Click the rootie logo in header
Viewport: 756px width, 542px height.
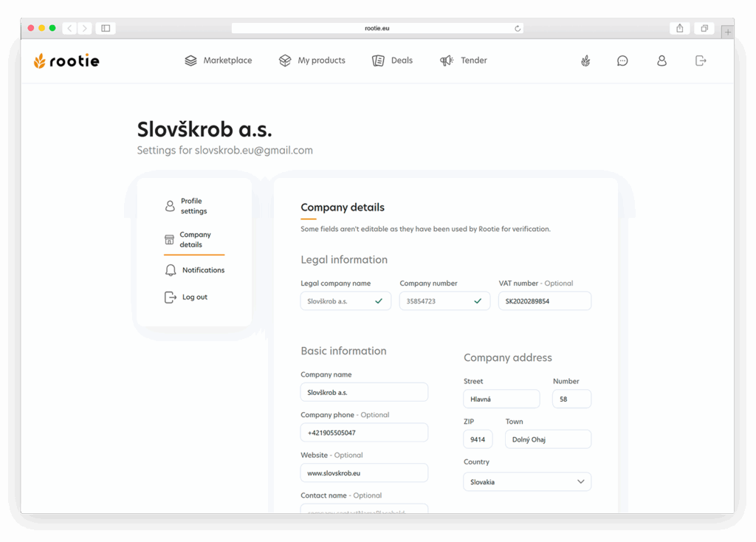tap(66, 61)
